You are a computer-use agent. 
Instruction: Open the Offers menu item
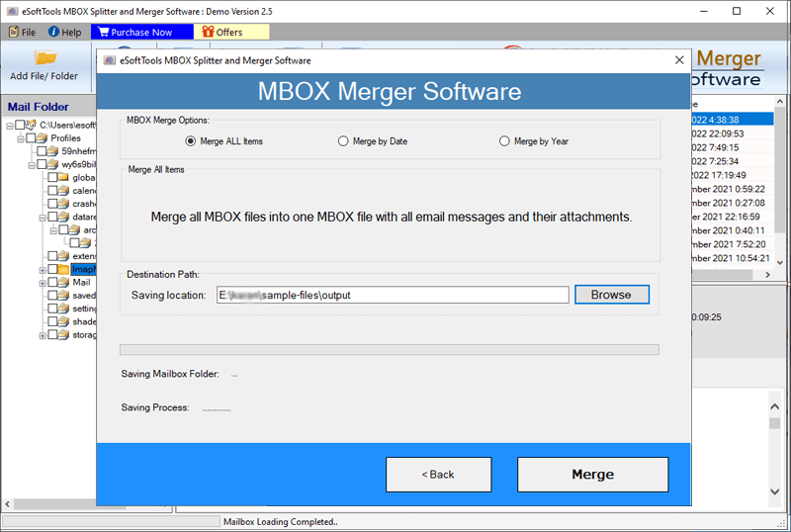point(231,32)
